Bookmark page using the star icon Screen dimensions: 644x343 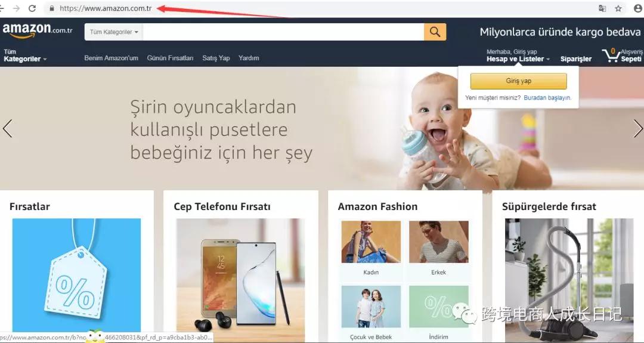click(x=618, y=8)
